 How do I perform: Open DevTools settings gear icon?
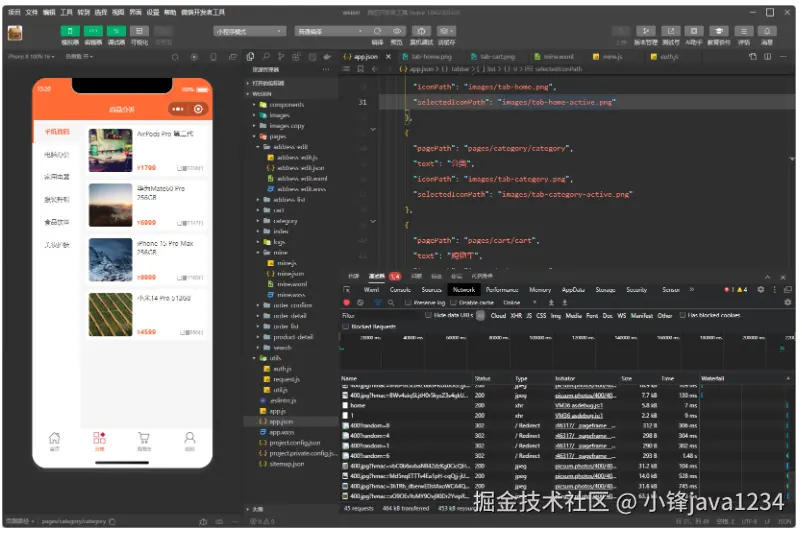click(761, 290)
